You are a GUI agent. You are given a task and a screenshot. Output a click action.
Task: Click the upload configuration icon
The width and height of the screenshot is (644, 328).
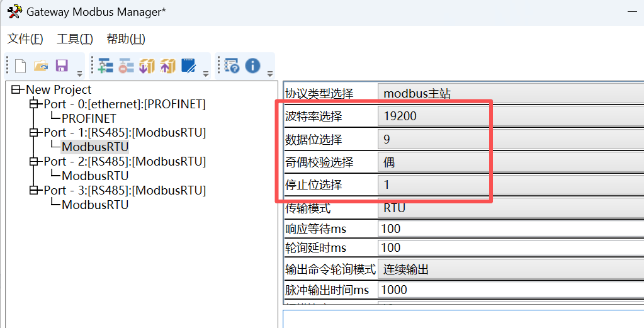click(167, 65)
